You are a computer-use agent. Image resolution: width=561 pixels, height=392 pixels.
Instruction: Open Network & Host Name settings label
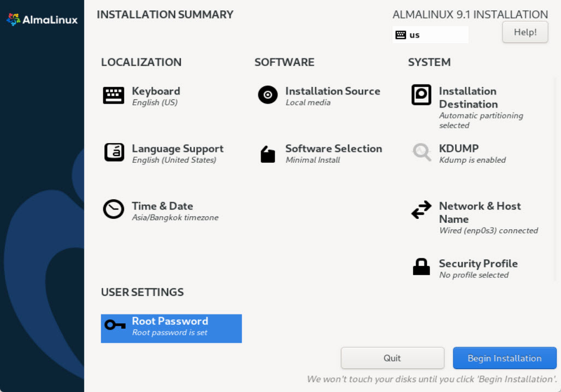pyautogui.click(x=480, y=212)
